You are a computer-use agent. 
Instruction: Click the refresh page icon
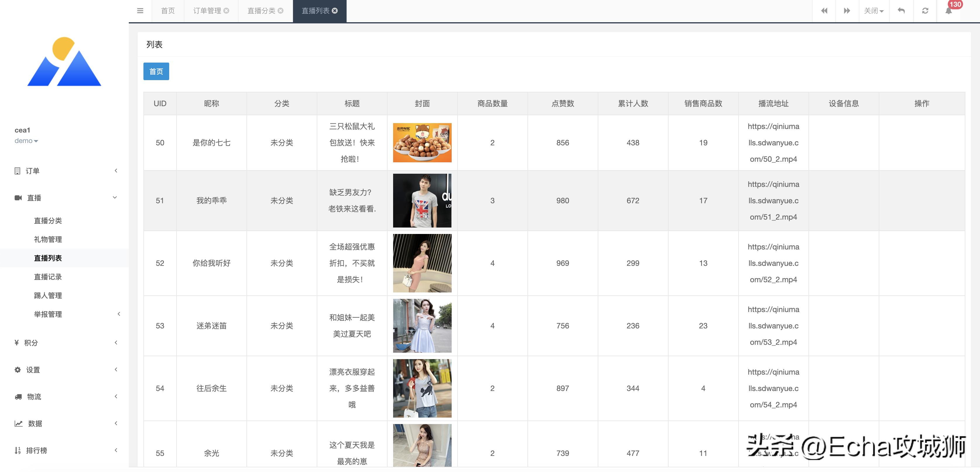tap(925, 11)
